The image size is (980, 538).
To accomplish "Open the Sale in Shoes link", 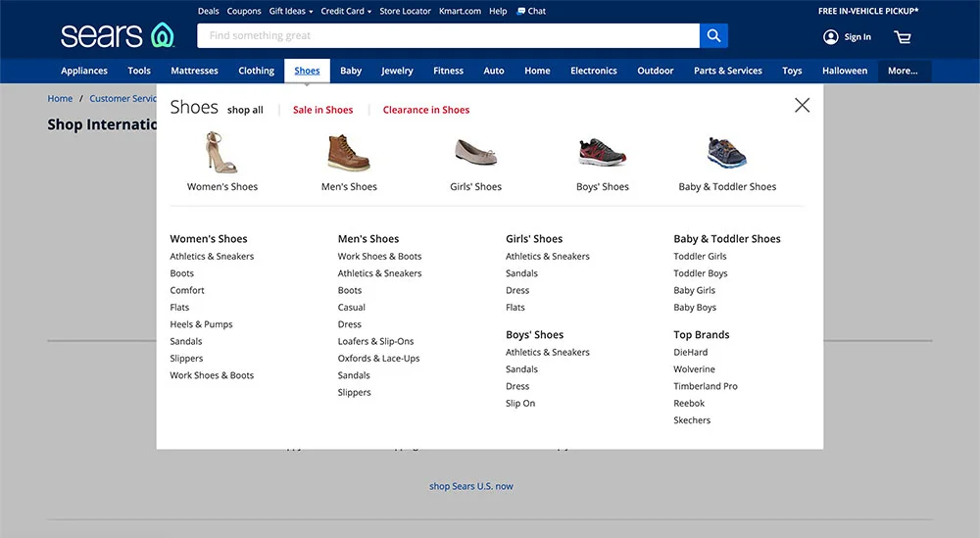I will pos(322,110).
